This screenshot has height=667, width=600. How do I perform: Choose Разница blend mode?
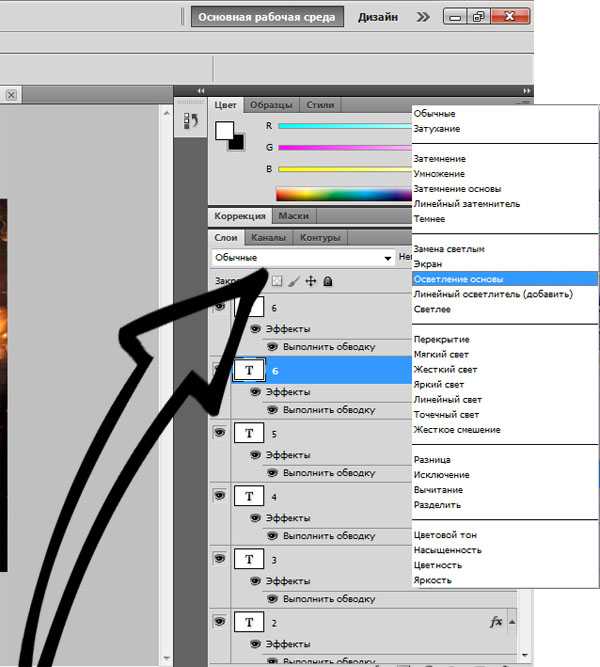coord(505,459)
